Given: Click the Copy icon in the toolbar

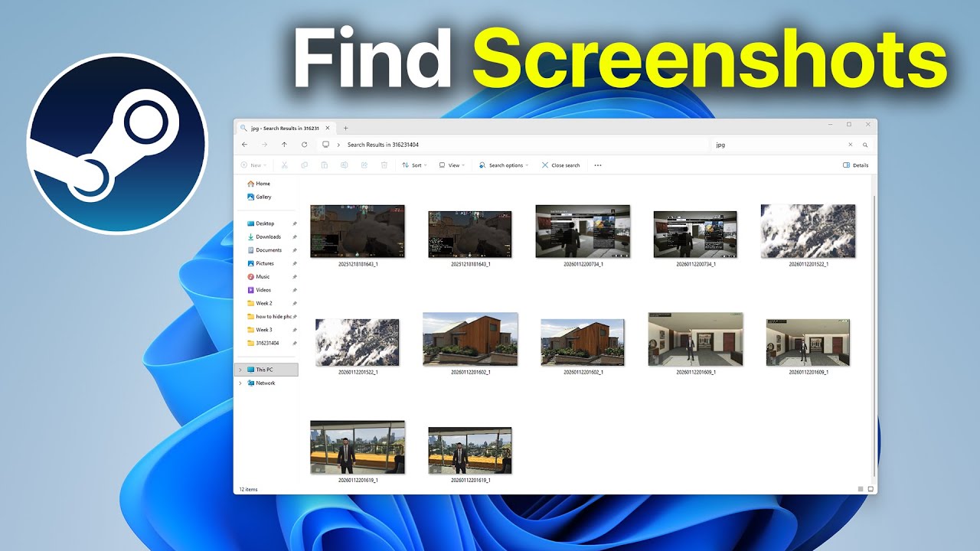Looking at the screenshot, I should pyautogui.click(x=304, y=165).
